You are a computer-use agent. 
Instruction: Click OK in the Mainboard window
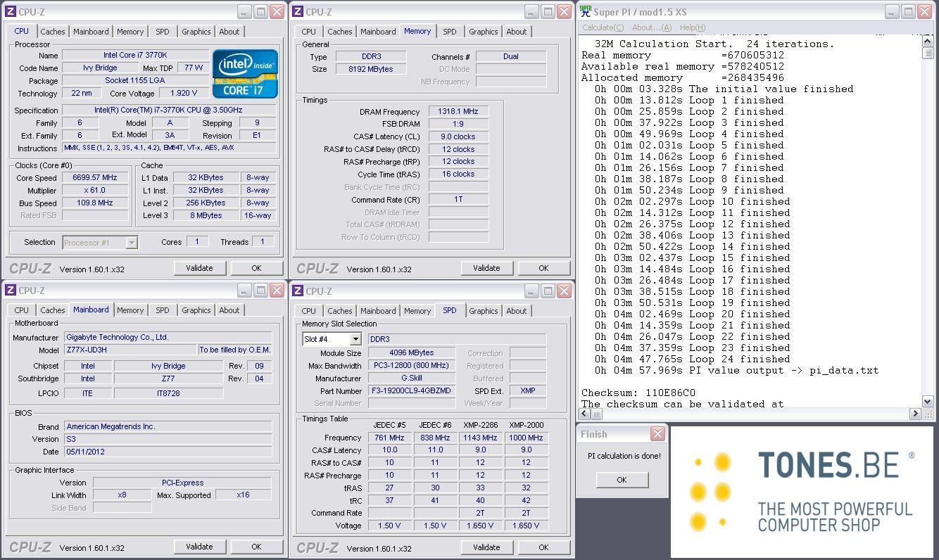[x=256, y=547]
